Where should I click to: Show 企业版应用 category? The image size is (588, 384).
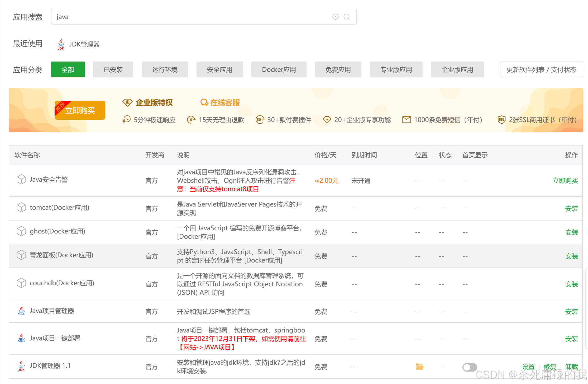[457, 69]
